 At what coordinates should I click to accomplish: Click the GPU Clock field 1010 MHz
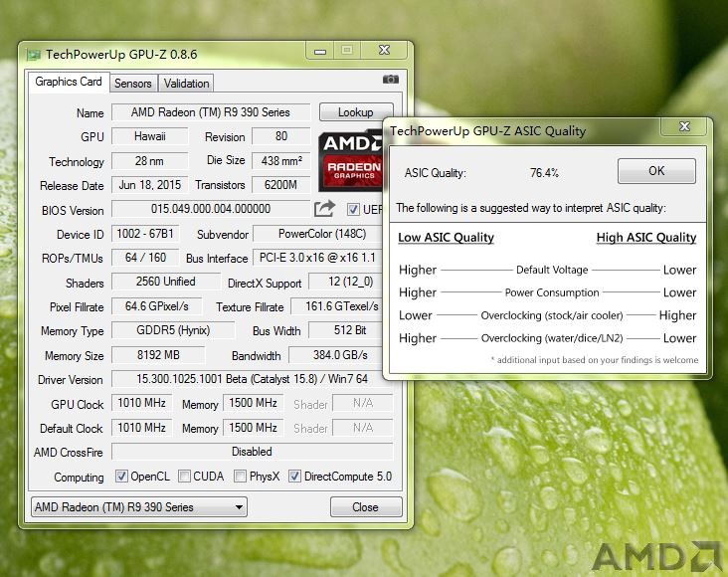141,403
